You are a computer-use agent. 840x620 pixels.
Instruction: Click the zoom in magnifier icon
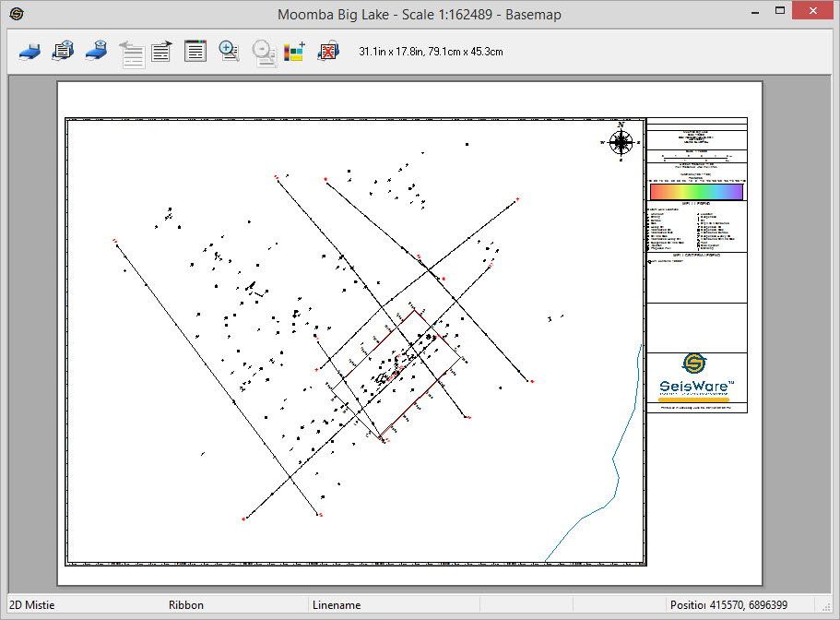[x=229, y=52]
